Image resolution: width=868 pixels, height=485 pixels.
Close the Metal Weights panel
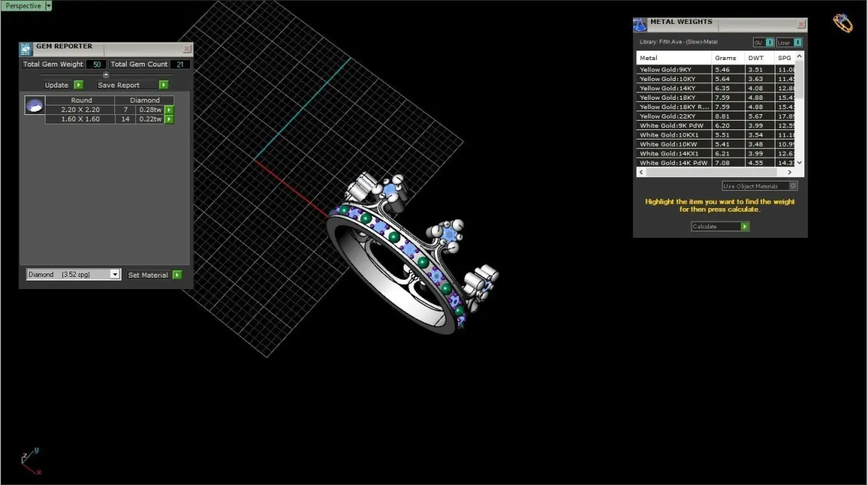[x=801, y=24]
